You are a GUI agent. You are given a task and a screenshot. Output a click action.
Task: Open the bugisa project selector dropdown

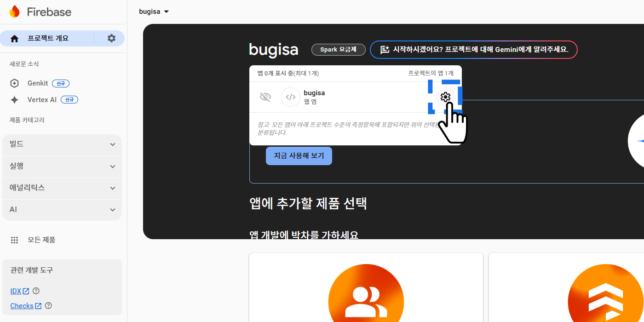click(x=154, y=11)
